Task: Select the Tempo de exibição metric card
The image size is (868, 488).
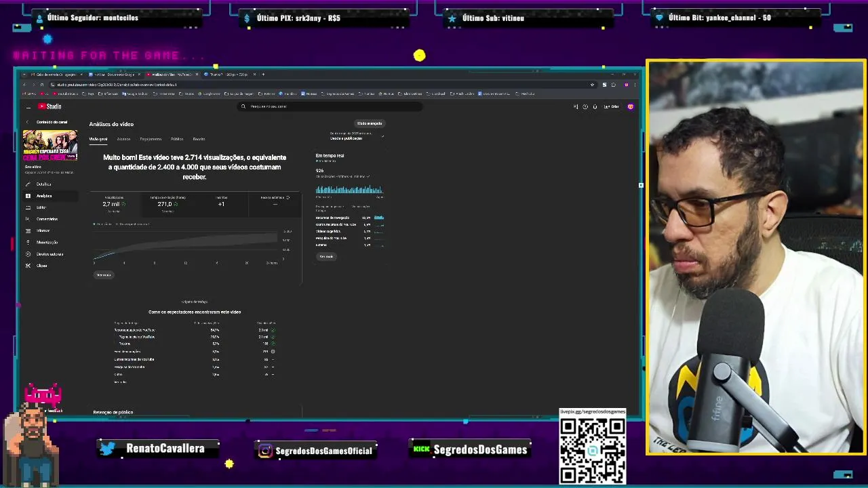Action: pos(167,203)
